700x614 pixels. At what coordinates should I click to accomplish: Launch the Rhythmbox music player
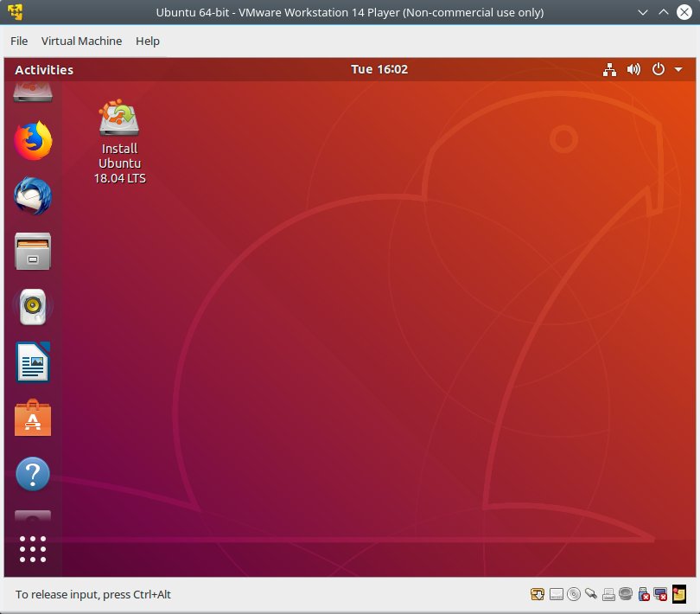pyautogui.click(x=33, y=306)
